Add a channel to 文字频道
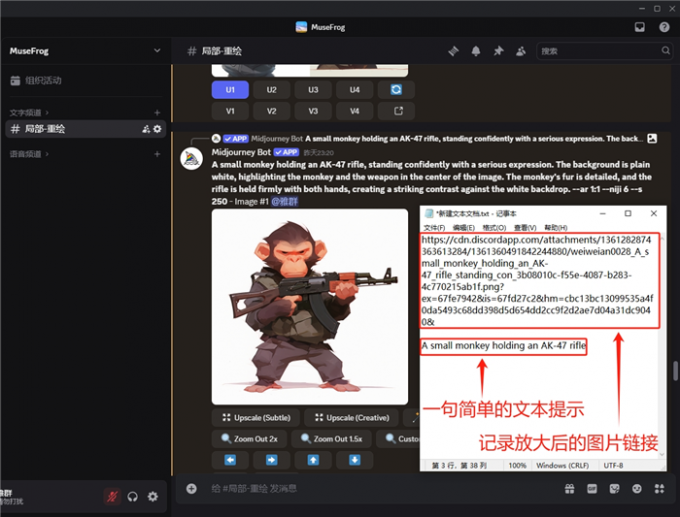This screenshot has height=517, width=680. 157,113
